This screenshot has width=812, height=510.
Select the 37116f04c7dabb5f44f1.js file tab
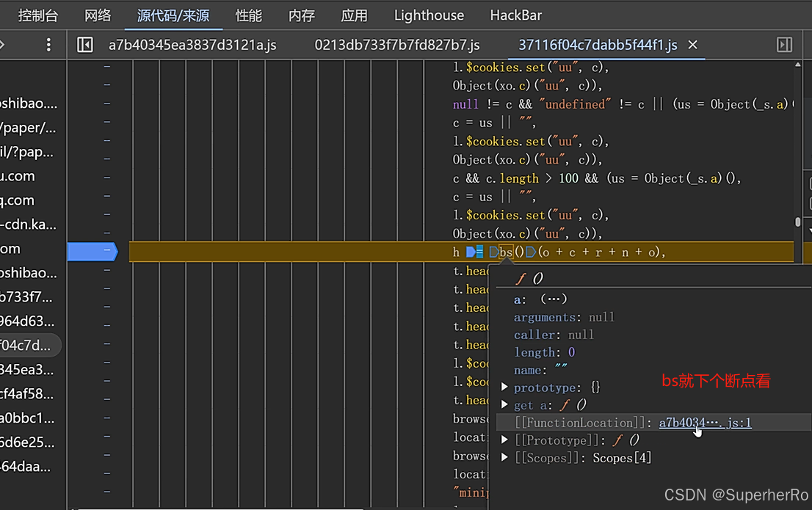point(598,45)
